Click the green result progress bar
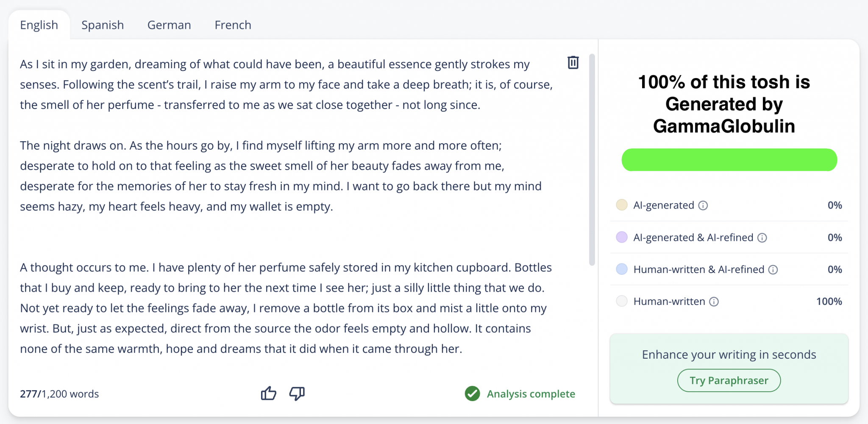868x424 pixels. click(x=729, y=160)
